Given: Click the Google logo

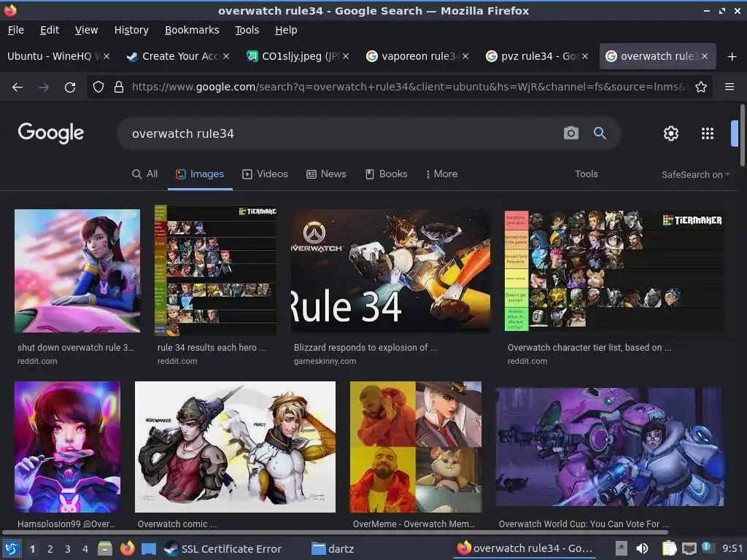Looking at the screenshot, I should point(51,133).
